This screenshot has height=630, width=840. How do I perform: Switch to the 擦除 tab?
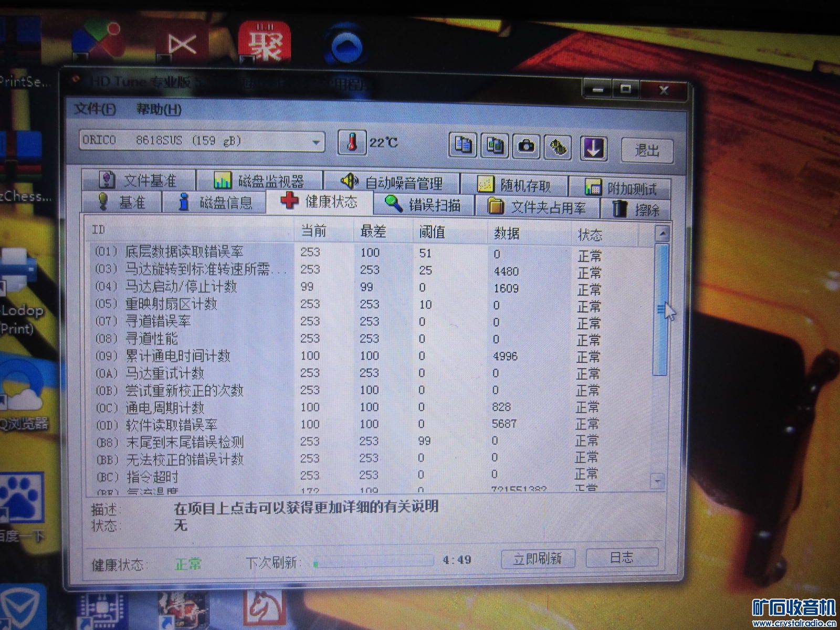click(636, 209)
